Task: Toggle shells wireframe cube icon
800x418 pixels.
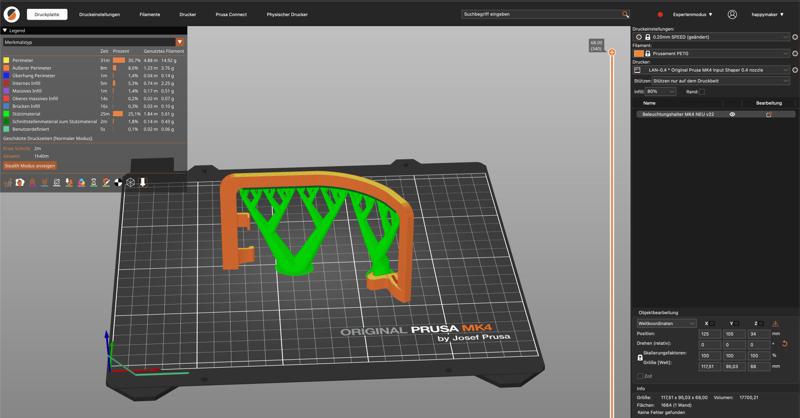Action: [x=130, y=182]
